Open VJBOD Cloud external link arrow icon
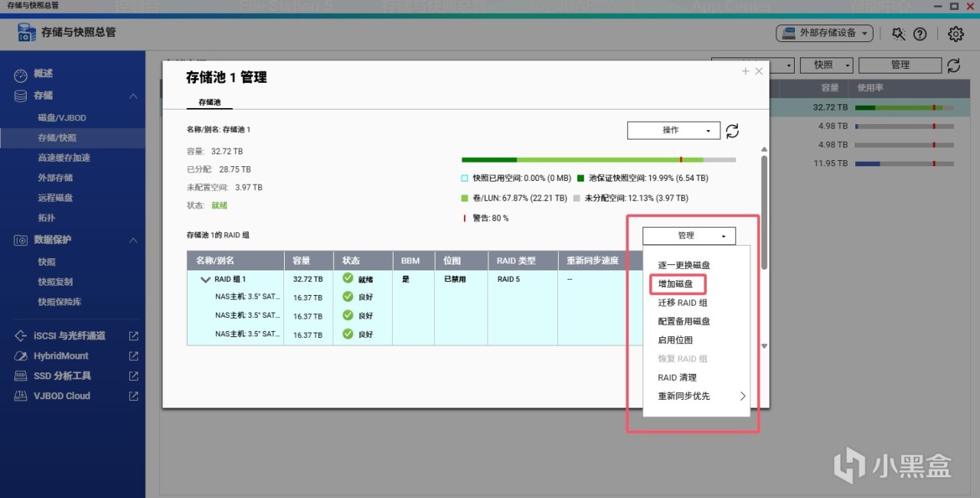This screenshot has width=980, height=498. point(133,396)
